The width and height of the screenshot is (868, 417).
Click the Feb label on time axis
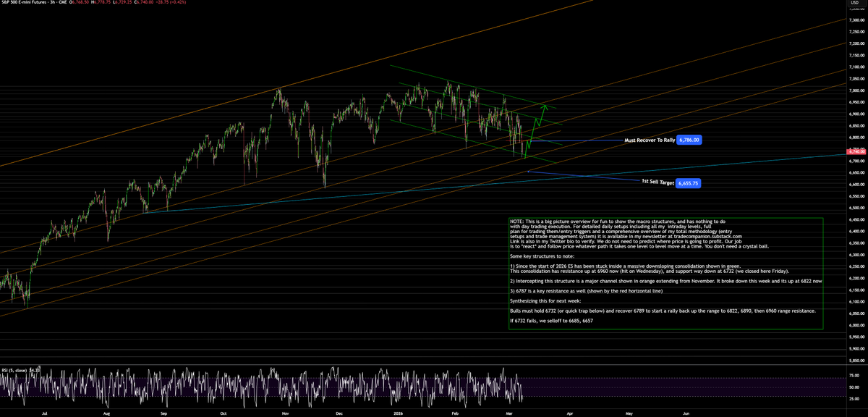click(x=455, y=412)
